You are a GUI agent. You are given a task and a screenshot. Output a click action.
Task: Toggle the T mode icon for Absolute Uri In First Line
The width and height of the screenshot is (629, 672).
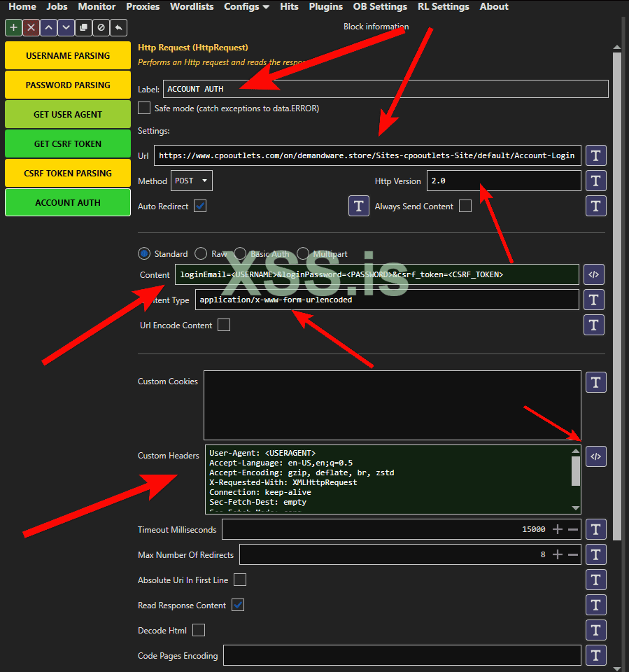point(596,580)
